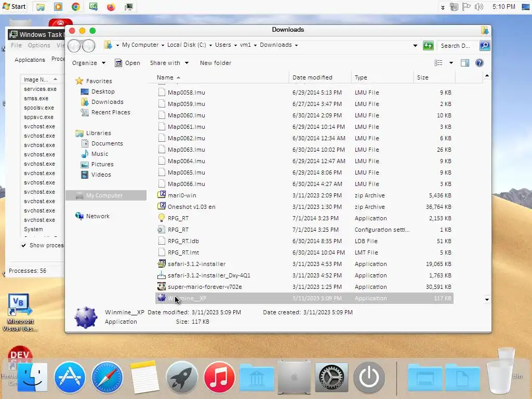Select the Pictures library
The image size is (532, 399).
click(x=97, y=164)
